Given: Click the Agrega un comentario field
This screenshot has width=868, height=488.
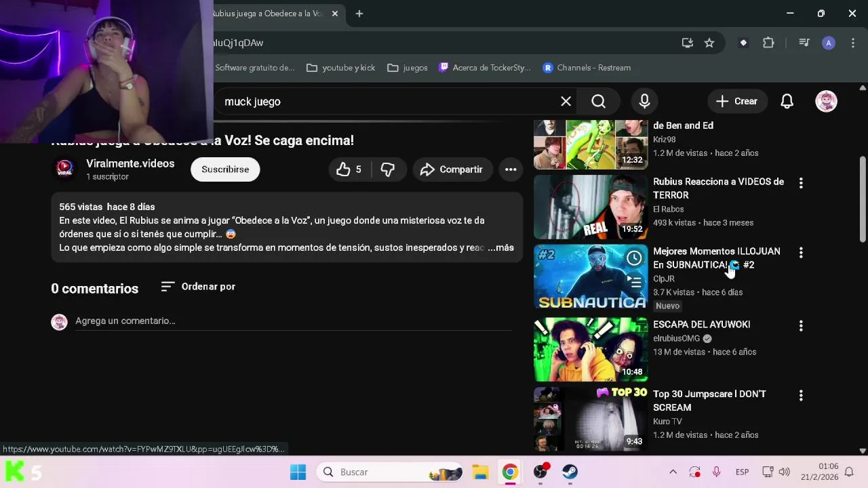Looking at the screenshot, I should pos(293,321).
